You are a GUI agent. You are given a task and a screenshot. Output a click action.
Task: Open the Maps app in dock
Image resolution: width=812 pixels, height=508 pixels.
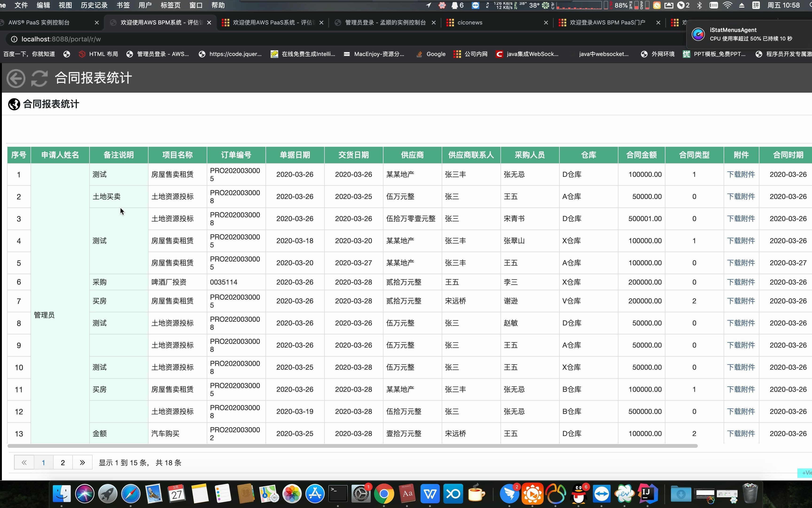point(269,494)
